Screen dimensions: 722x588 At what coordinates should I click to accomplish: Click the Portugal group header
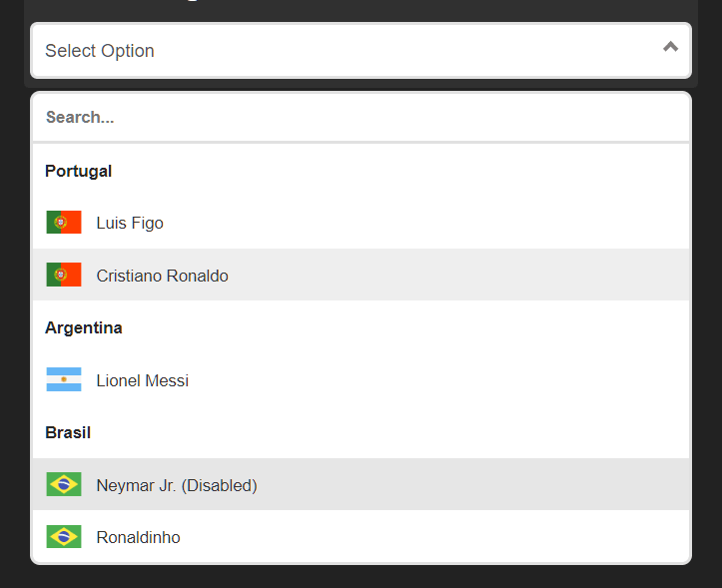click(79, 171)
